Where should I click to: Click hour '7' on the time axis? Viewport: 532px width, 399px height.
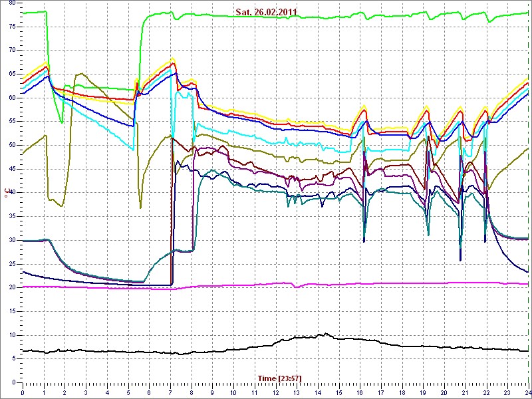click(170, 392)
